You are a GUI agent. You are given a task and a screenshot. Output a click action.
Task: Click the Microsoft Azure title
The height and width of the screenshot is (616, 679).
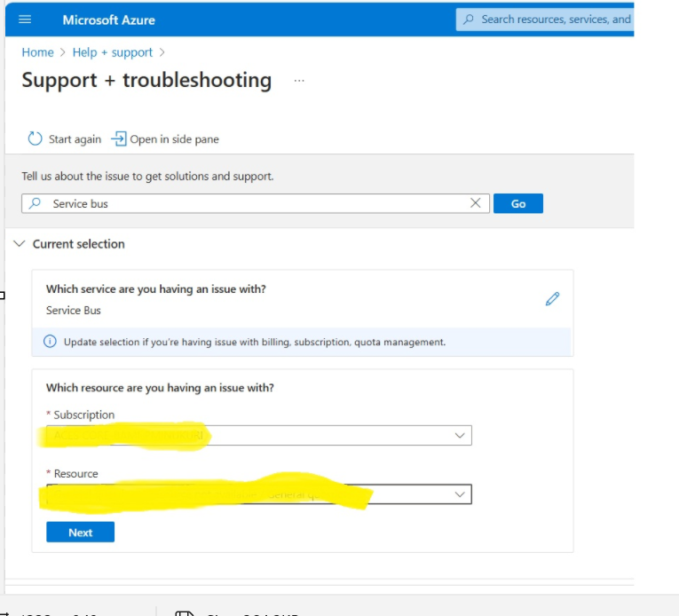[x=108, y=20]
